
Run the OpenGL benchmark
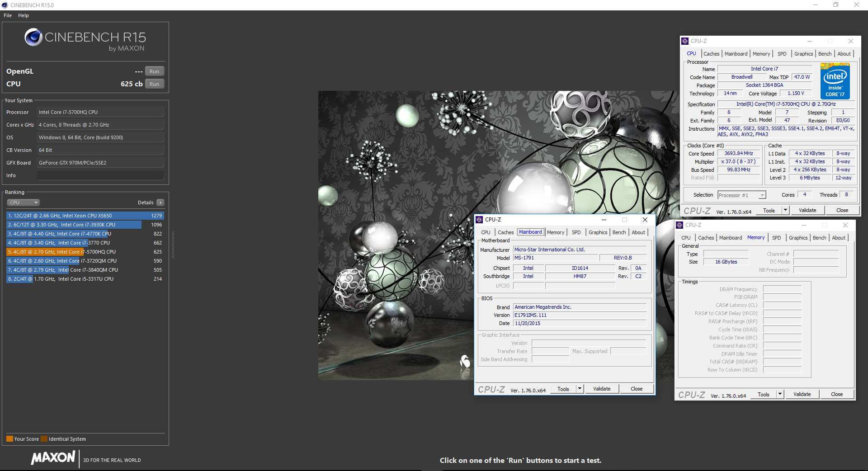click(x=154, y=71)
